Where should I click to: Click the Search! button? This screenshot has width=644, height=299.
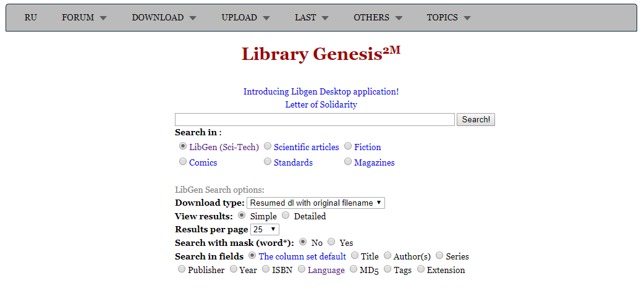(476, 119)
